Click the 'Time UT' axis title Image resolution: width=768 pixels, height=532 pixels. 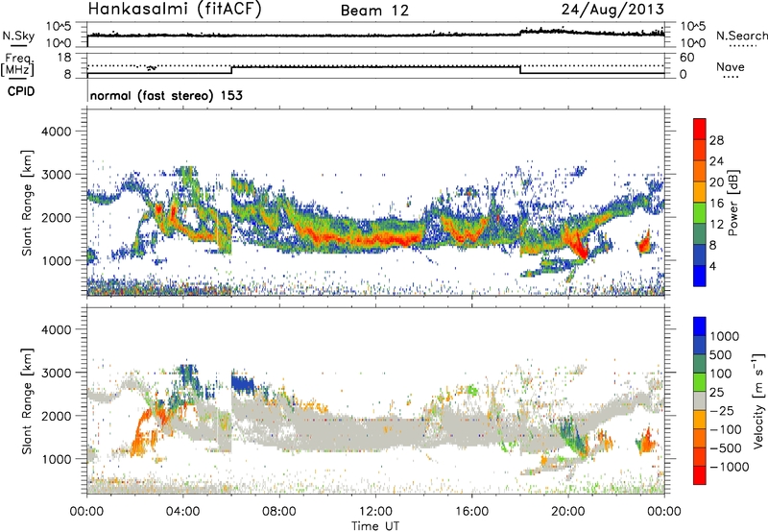[x=375, y=526]
